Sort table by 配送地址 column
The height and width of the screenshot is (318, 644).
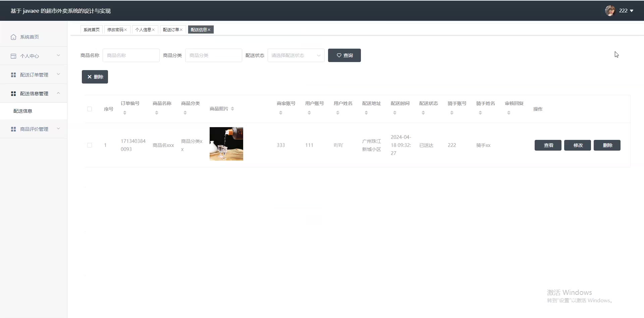point(366,113)
